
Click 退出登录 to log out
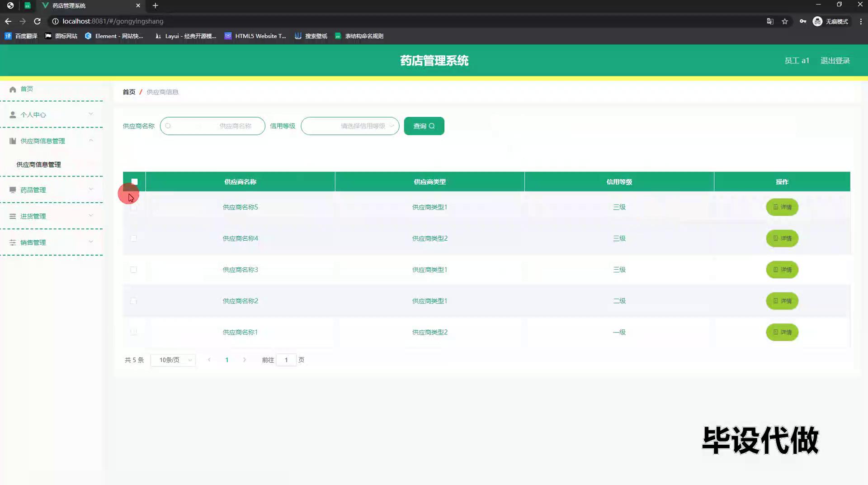[x=835, y=61]
